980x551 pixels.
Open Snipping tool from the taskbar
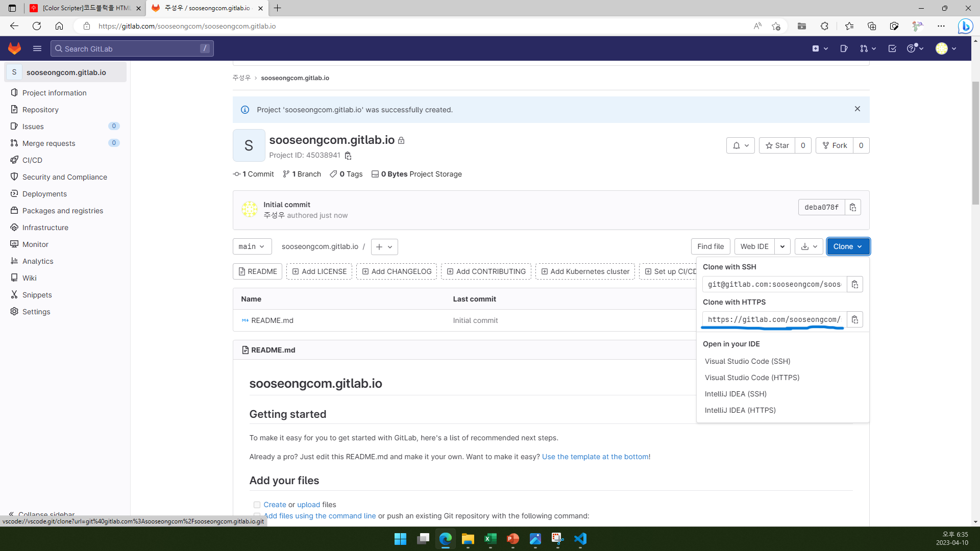pos(558,539)
